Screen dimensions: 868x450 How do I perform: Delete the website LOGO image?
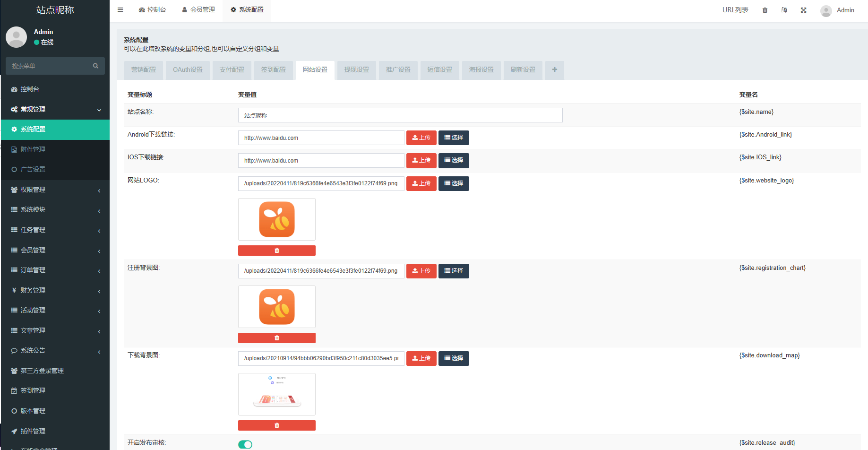click(276, 251)
